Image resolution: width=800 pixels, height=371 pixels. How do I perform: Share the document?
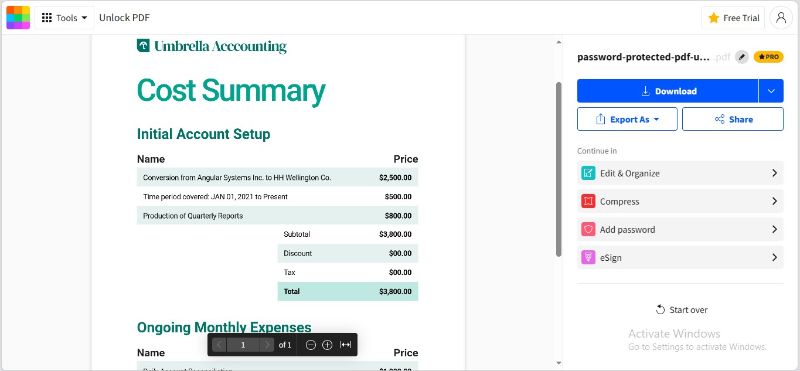pos(733,119)
